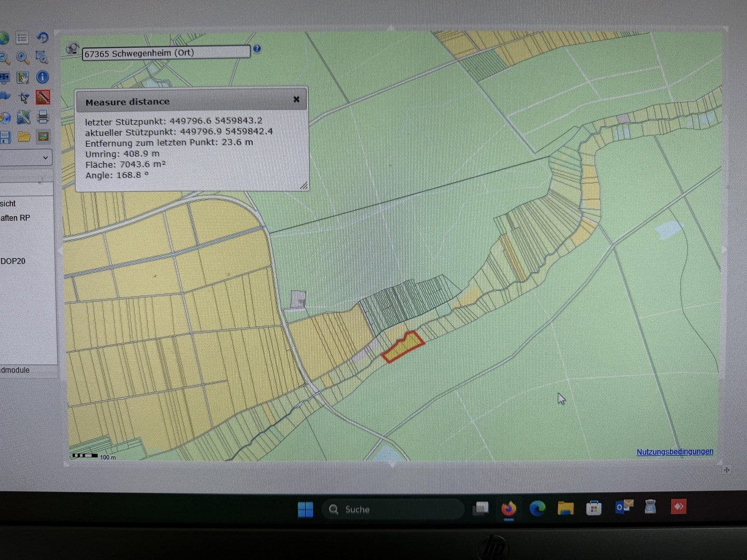Image resolution: width=747 pixels, height=560 pixels.
Task: Open the Nutzungsbedingungen link
Action: point(675,452)
